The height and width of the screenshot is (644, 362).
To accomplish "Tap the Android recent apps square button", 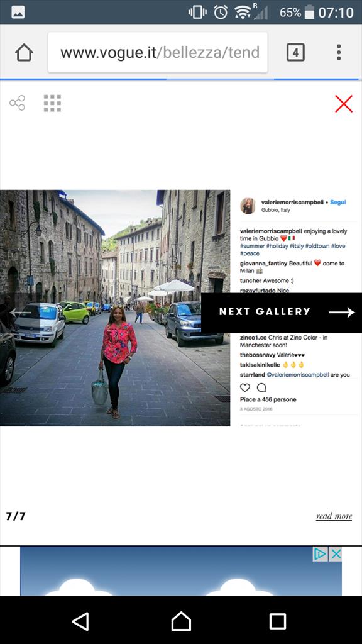I will [x=277, y=621].
